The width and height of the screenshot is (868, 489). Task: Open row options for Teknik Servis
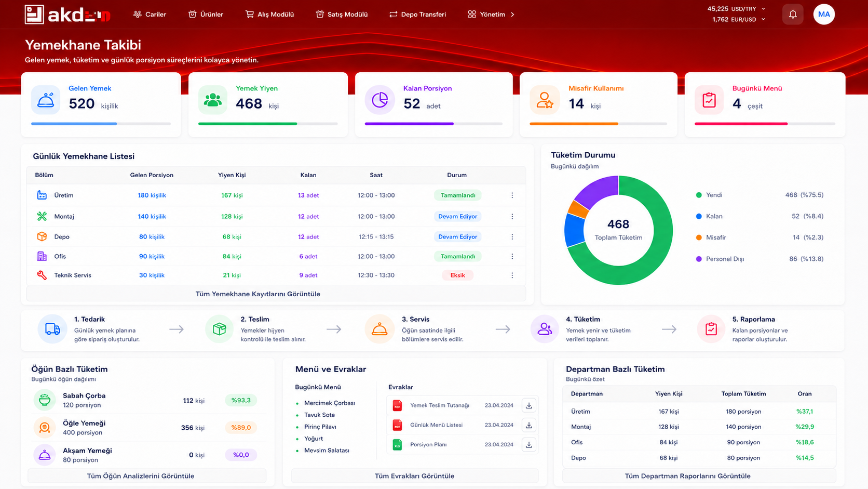(512, 275)
